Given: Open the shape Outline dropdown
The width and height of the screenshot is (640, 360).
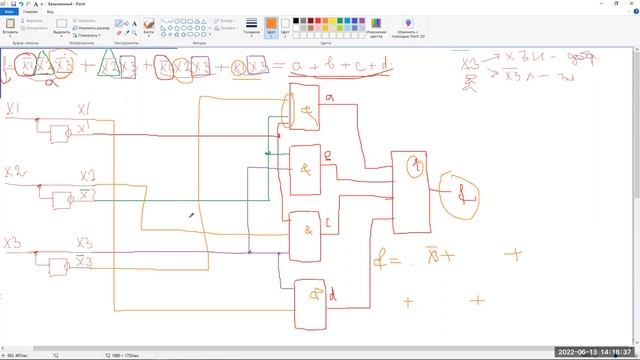Looking at the screenshot, I should tap(224, 20).
